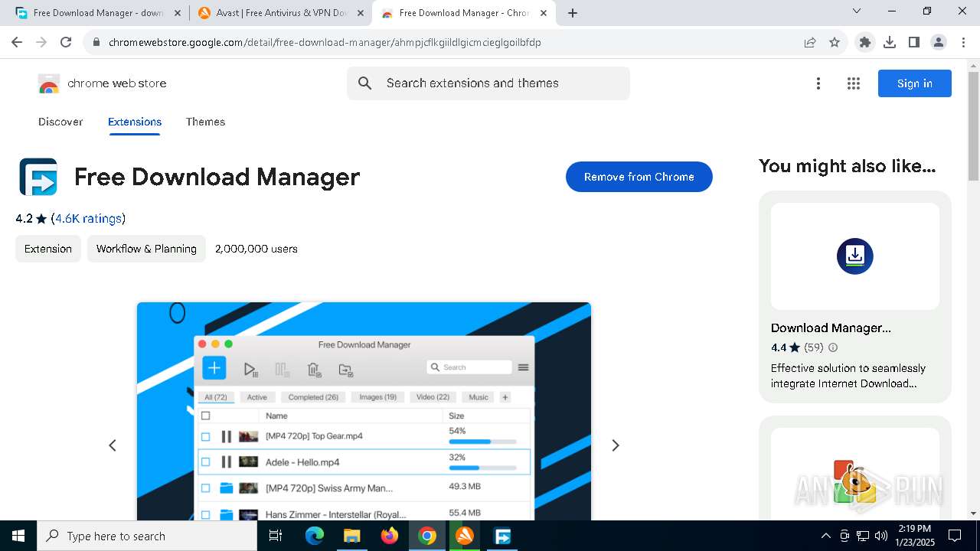This screenshot has height=551, width=980.
Task: Open the share page icon in address bar
Action: coord(810,42)
